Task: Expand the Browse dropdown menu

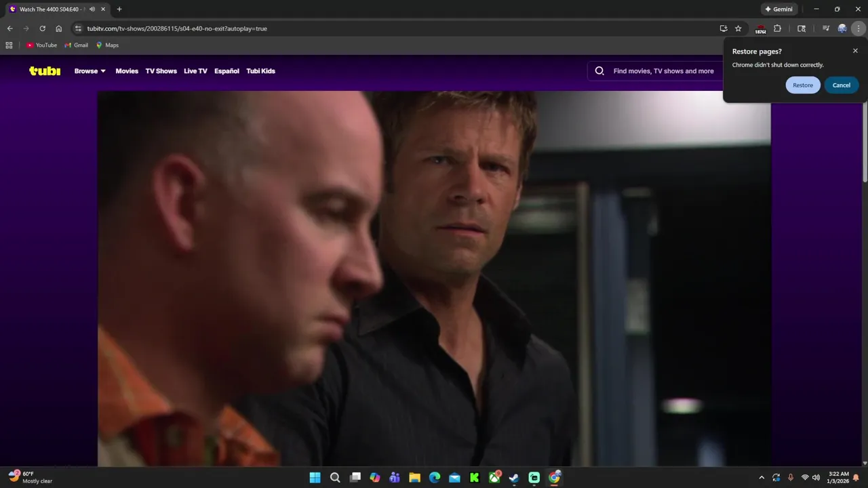Action: [x=90, y=70]
